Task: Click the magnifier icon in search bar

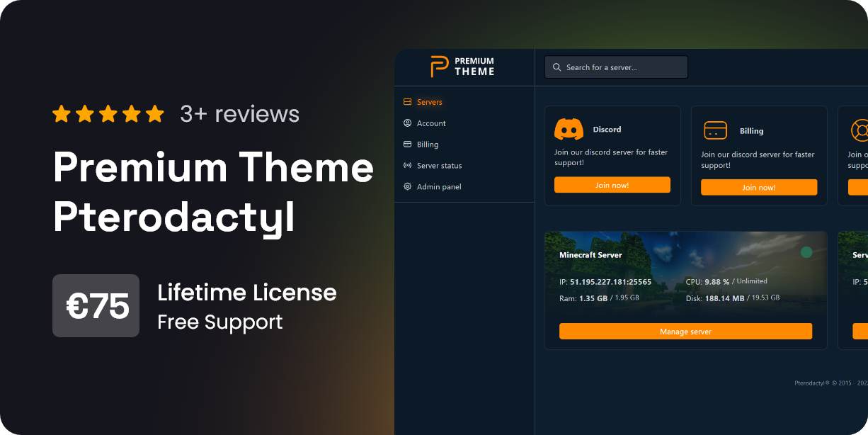Action: tap(557, 67)
